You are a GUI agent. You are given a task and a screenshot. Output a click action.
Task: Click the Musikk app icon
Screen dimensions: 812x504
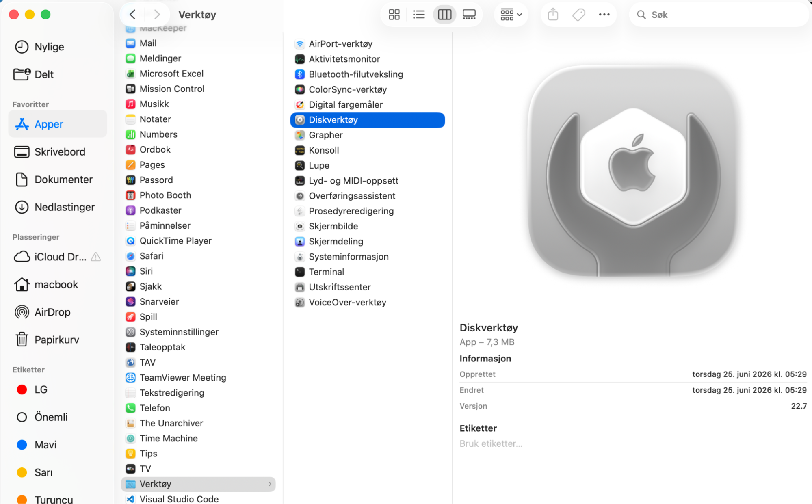coord(130,104)
